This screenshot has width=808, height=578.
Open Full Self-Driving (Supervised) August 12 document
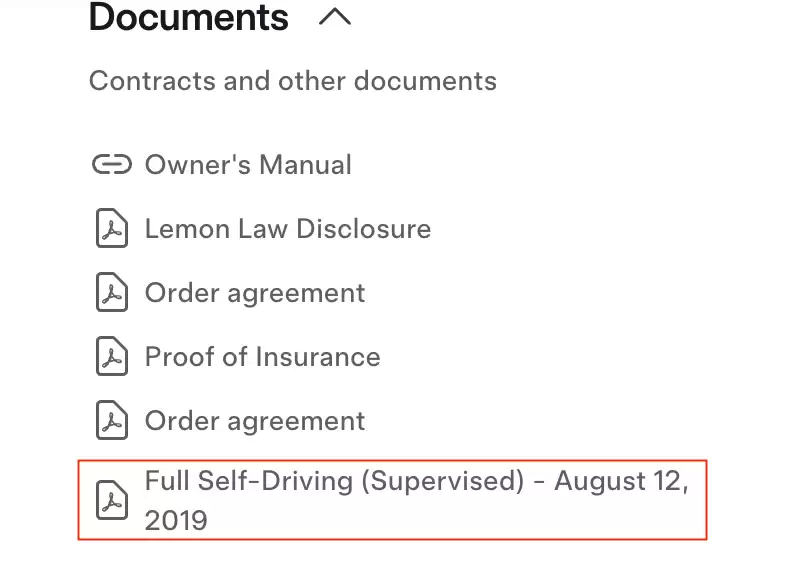(x=416, y=500)
